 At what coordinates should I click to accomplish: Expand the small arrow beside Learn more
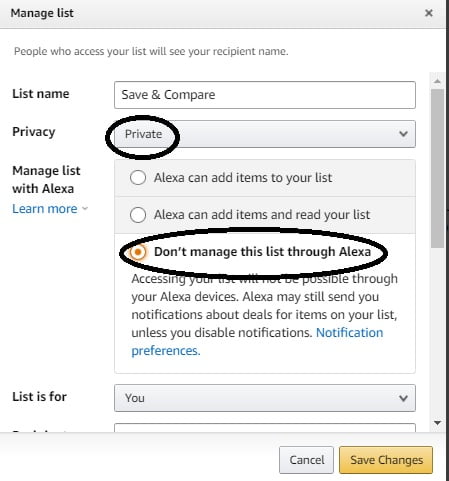point(85,209)
